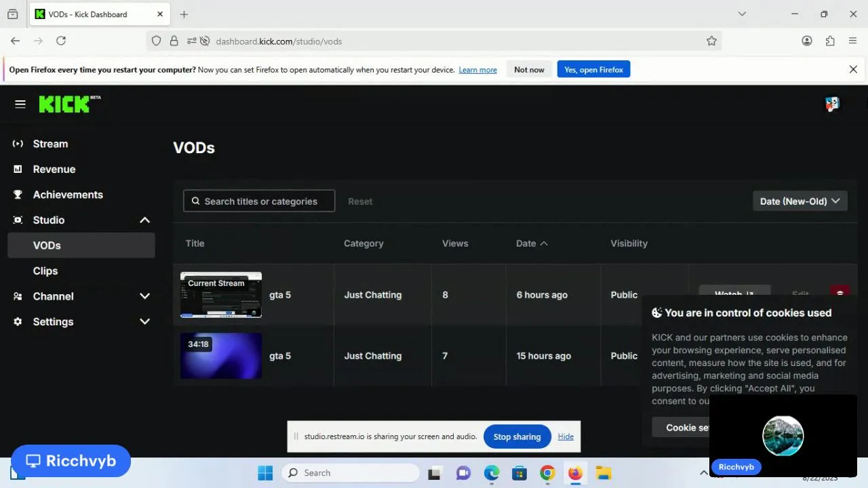868x488 pixels.
Task: Delete the current stream VOD
Action: tap(840, 292)
